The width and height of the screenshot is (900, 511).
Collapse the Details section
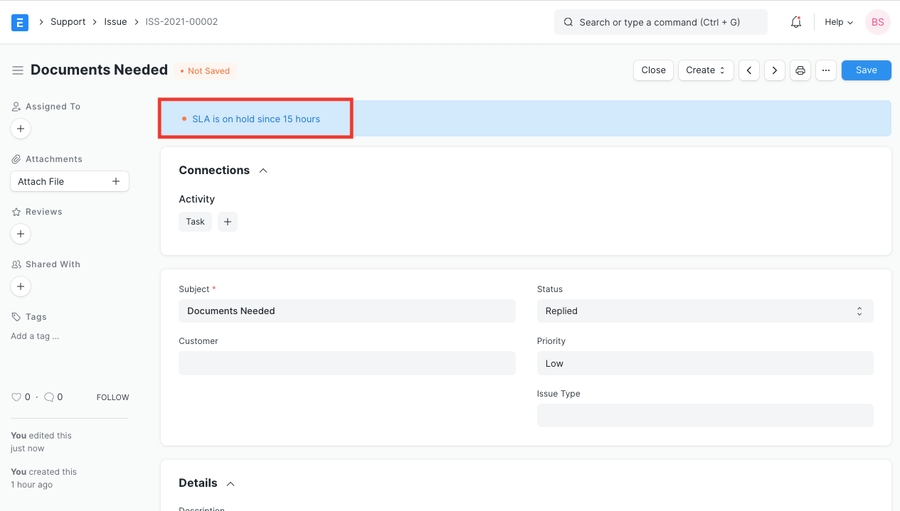pyautogui.click(x=230, y=484)
